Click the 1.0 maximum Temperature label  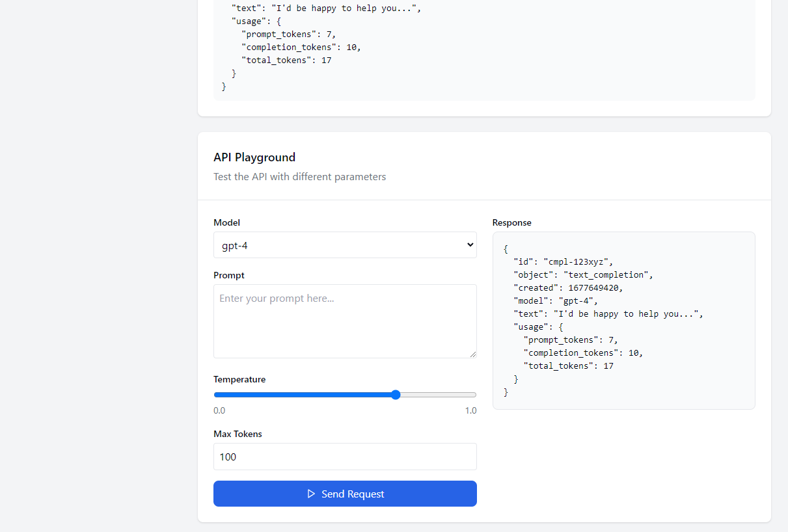point(470,410)
